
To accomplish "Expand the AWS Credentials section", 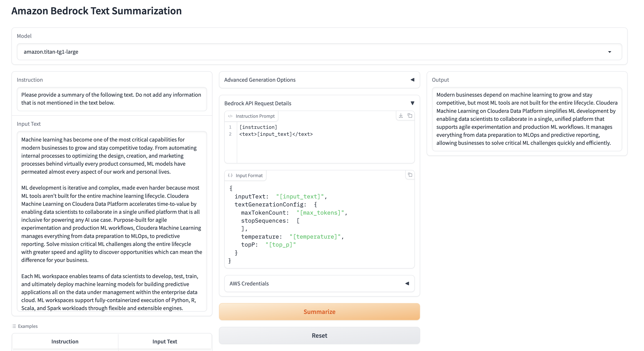I will coord(407,283).
